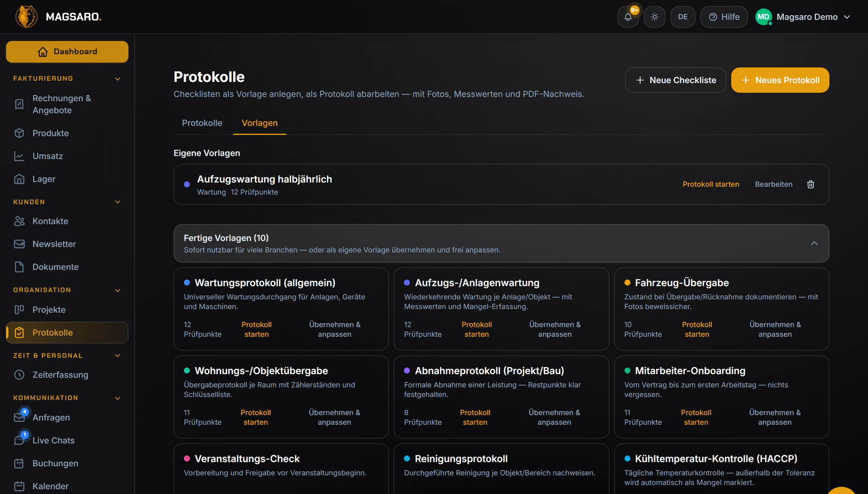Click the Produkte box icon
Image resolution: width=868 pixels, height=494 pixels.
point(19,133)
